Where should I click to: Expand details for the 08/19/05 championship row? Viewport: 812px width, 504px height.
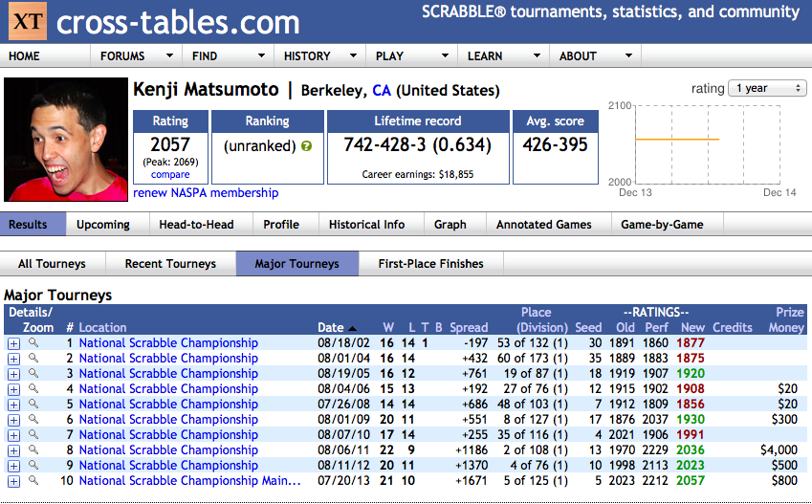point(14,374)
